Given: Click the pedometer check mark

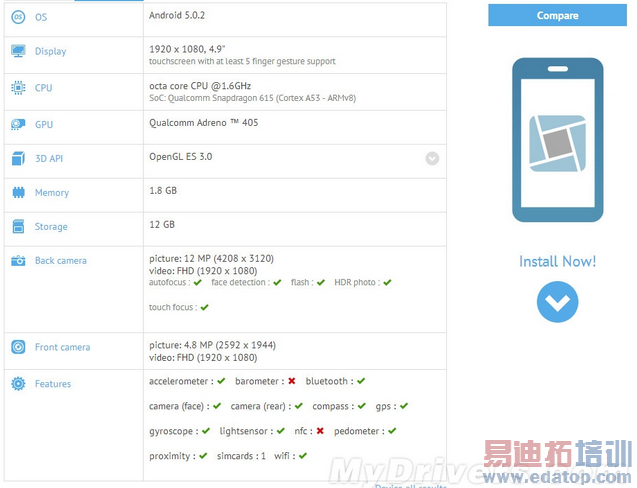Looking at the screenshot, I should coord(392,431).
